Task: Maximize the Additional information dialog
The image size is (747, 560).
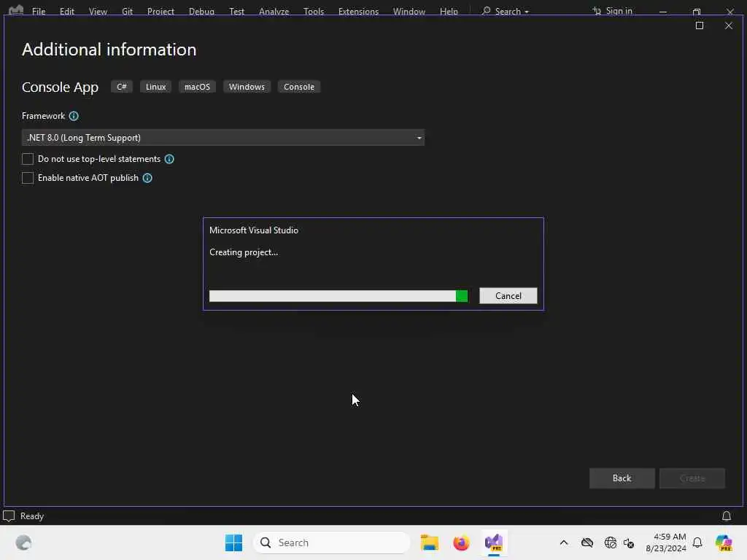Action: (700, 26)
